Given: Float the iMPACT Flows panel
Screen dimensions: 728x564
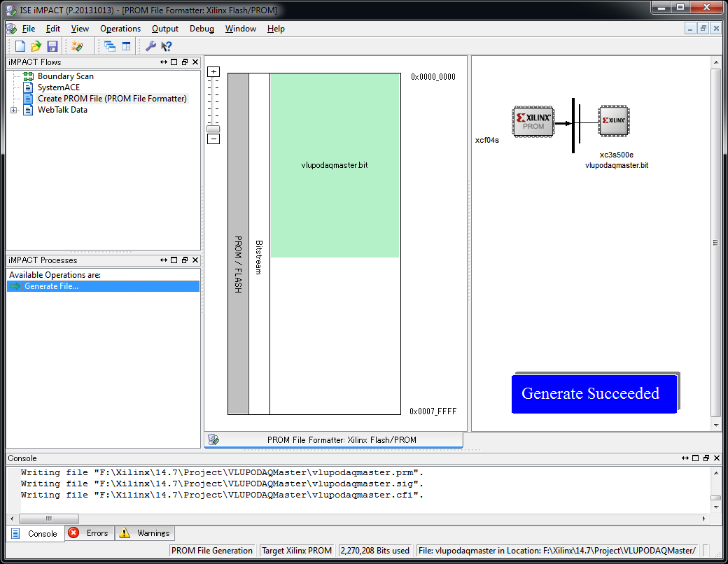Looking at the screenshot, I should 184,62.
